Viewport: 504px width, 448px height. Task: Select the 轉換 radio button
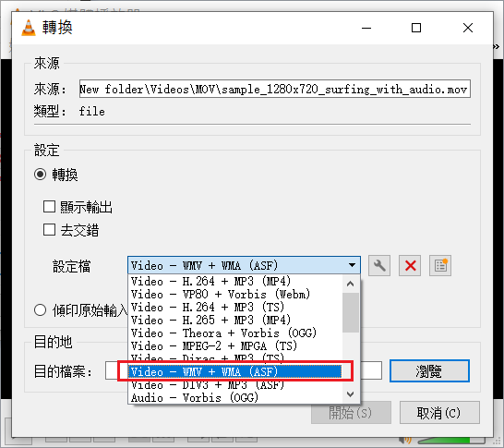(41, 175)
